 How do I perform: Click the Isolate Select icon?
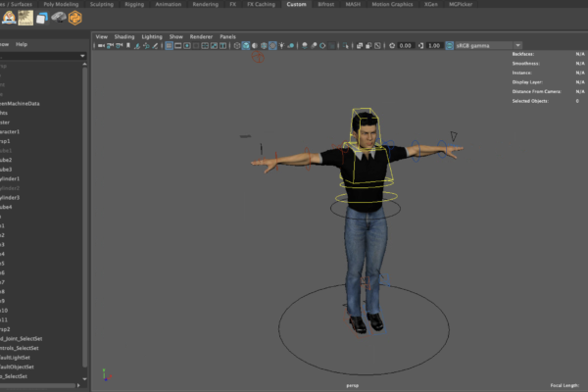pyautogui.click(x=345, y=46)
